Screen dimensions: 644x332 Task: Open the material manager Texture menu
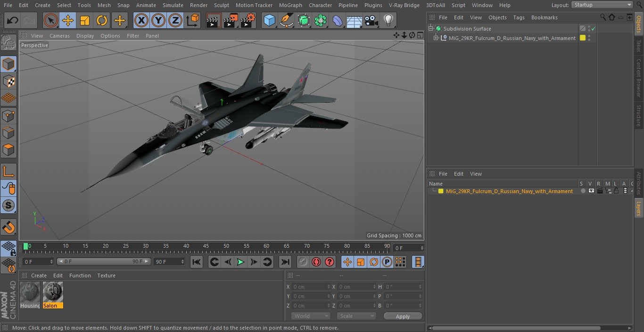[x=106, y=275]
